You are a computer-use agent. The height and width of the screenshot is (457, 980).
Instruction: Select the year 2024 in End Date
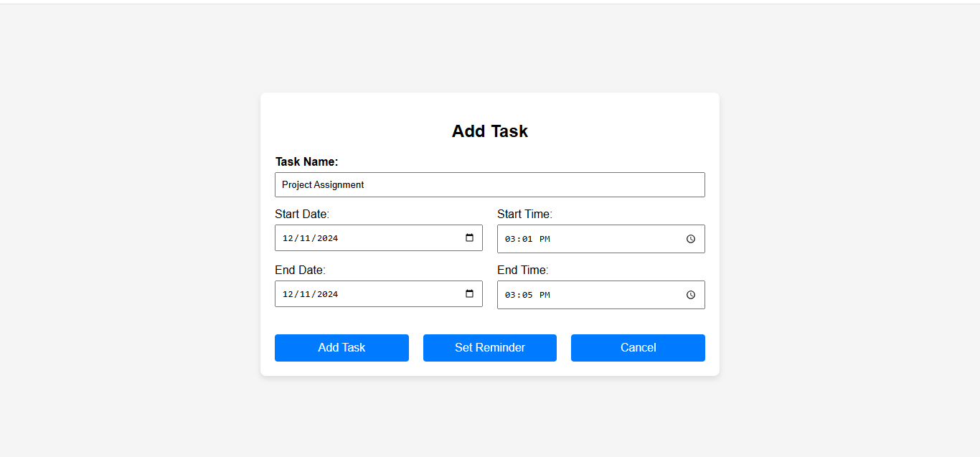click(327, 294)
